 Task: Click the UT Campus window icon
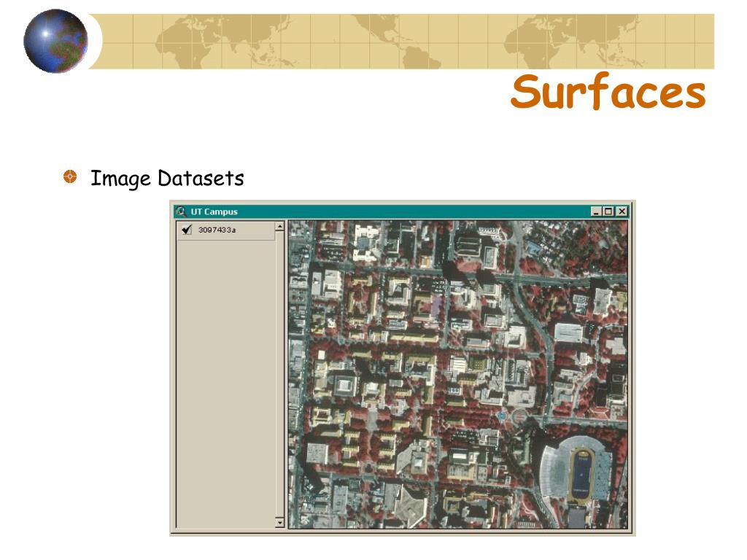click(x=181, y=211)
